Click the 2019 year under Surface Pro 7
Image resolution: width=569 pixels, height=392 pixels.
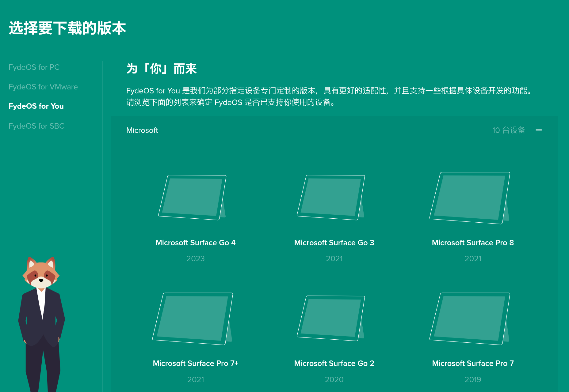point(473,380)
